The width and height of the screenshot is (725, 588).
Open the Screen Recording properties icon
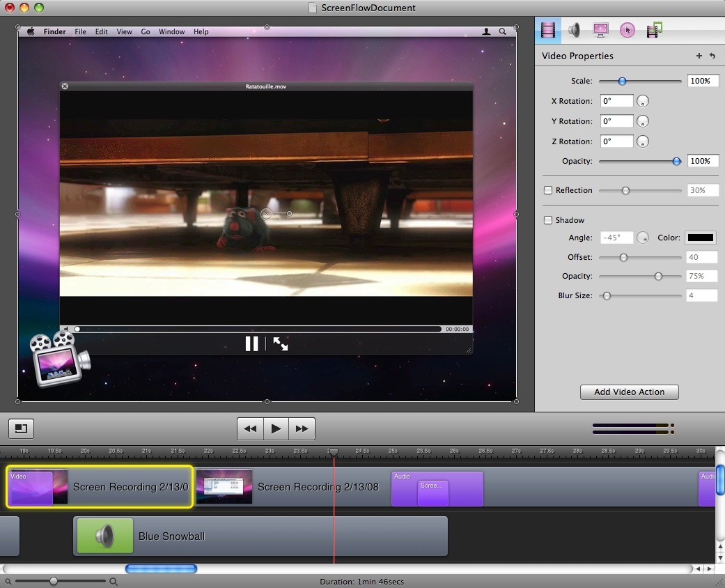600,30
